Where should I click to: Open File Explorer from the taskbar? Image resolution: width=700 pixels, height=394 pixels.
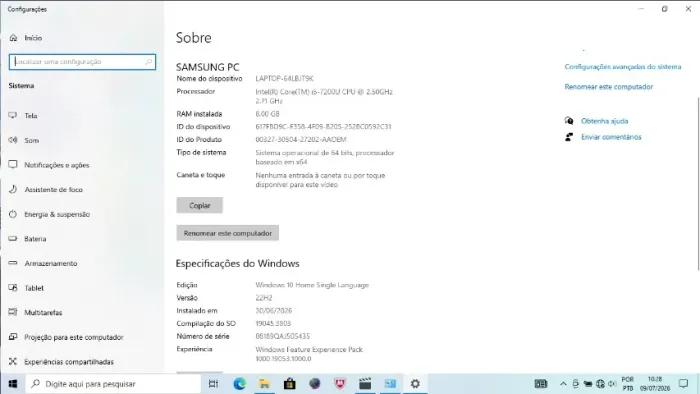[x=264, y=384]
